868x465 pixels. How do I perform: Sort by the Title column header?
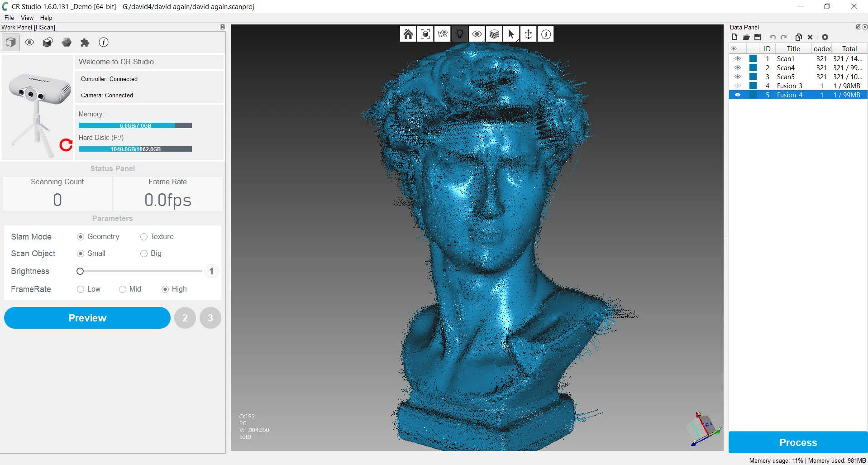[x=793, y=49]
